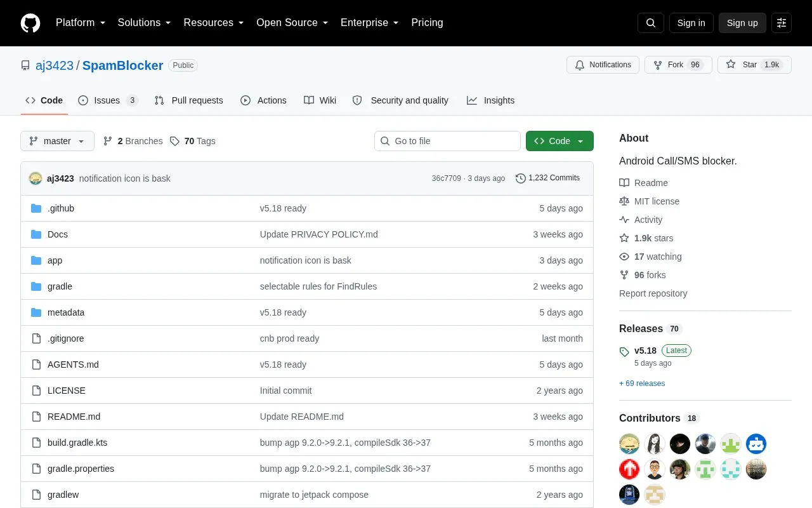Image resolution: width=812 pixels, height=508 pixels.
Task: Open the master branch selector
Action: point(57,141)
